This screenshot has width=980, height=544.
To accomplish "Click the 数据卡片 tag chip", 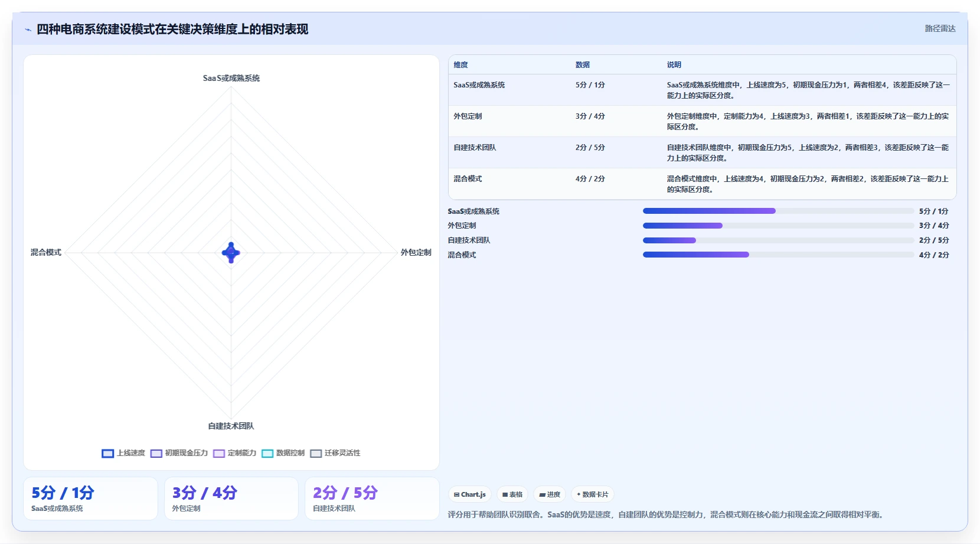I will click(593, 494).
